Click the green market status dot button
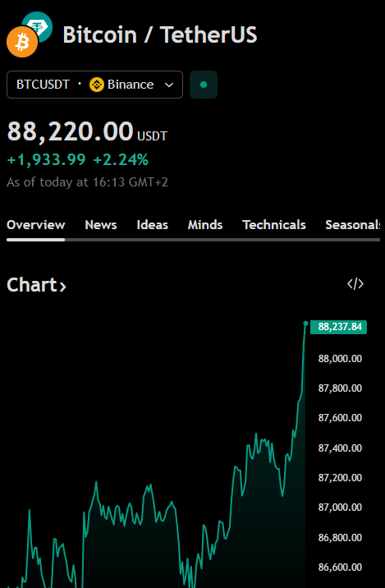The width and height of the screenshot is (385, 588). pyautogui.click(x=204, y=85)
